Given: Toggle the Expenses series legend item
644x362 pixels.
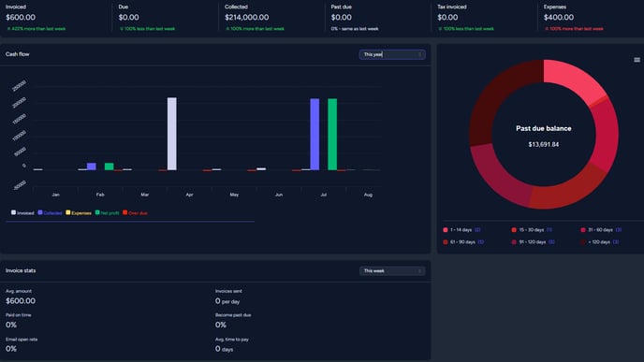Looking at the screenshot, I should (79, 213).
